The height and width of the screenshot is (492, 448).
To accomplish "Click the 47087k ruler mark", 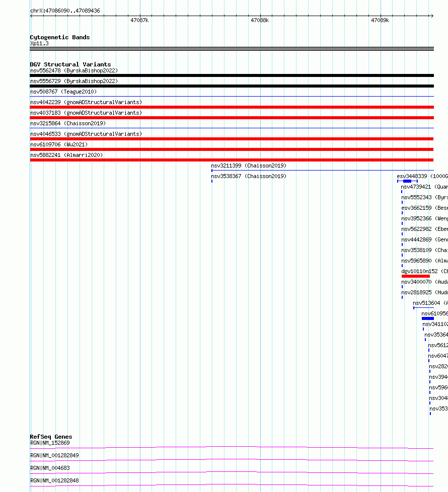I will pos(139,21).
